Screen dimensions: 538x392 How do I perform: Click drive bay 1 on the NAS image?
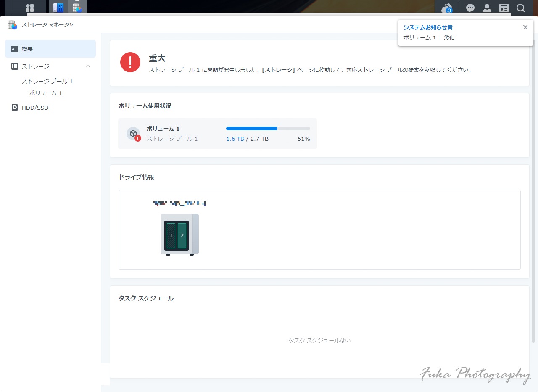click(x=171, y=236)
